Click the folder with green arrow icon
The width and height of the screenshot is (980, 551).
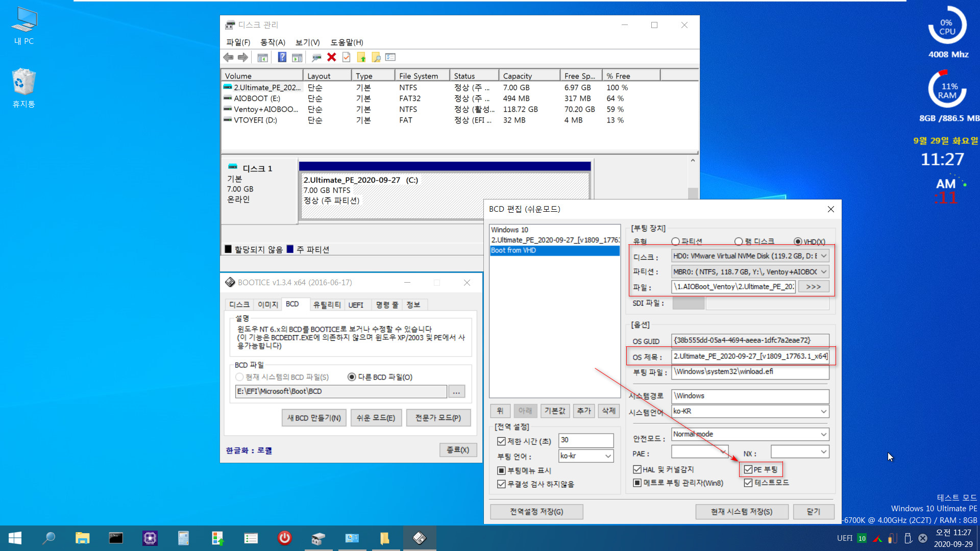point(361,57)
